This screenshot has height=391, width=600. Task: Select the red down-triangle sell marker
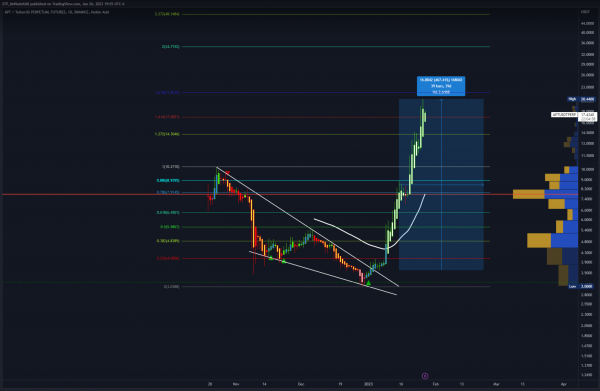click(x=228, y=173)
